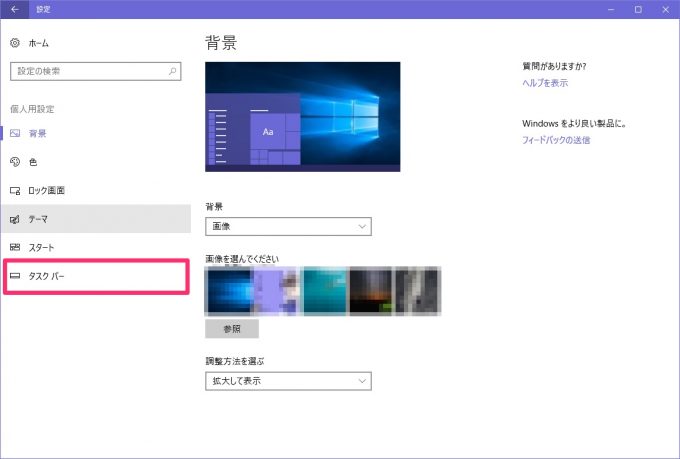Click the タスク バー icon

15,276
